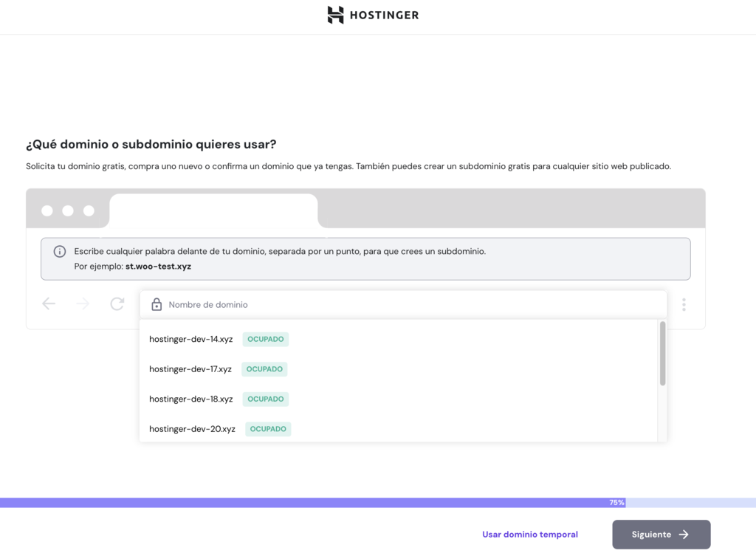Click the OCUPADO badge next to hostinger-dev-14.xyz

click(265, 339)
